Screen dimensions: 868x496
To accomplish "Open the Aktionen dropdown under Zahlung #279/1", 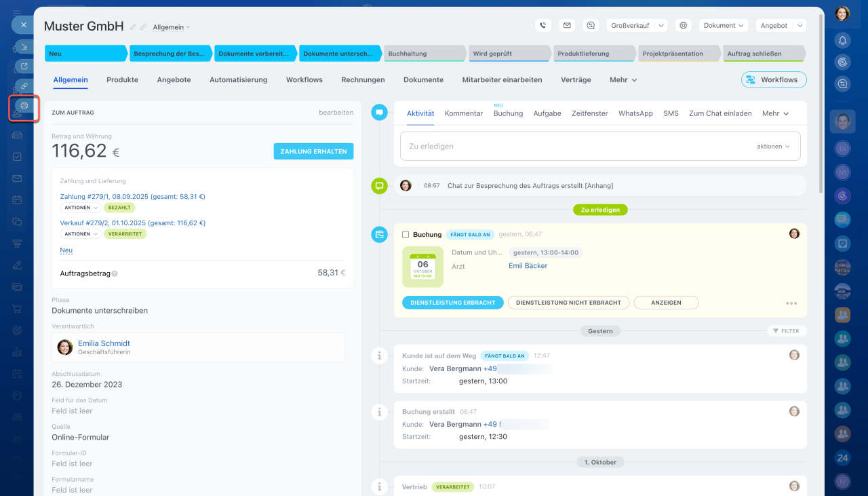I will coord(80,208).
